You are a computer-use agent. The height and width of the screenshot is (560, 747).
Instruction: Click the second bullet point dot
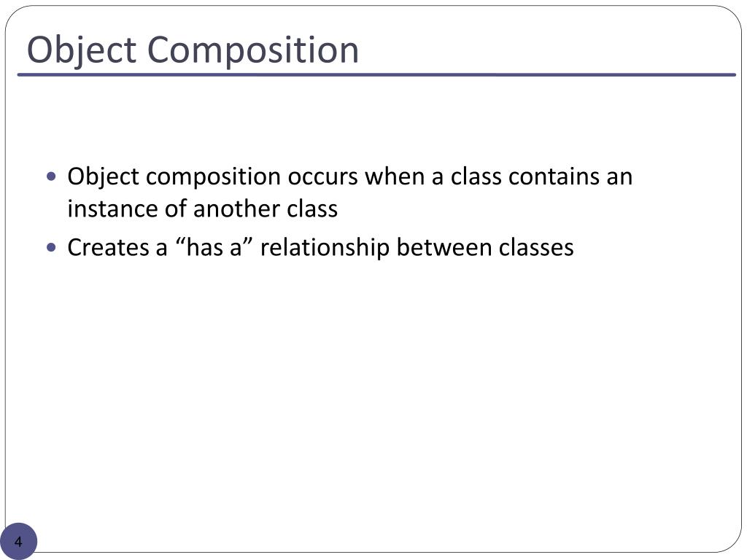coord(52,248)
